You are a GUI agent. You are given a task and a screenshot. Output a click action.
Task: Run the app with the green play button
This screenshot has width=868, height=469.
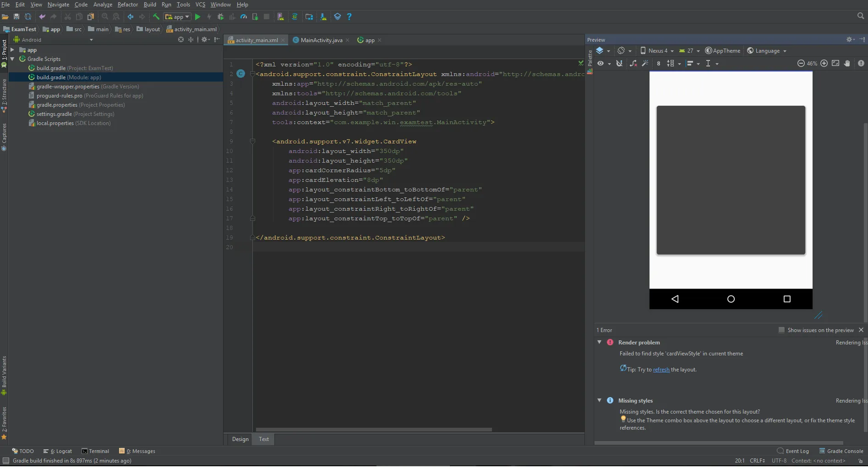pos(197,17)
